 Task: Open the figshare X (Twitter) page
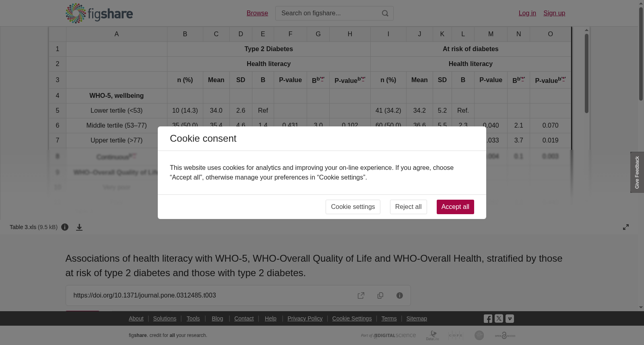click(499, 318)
